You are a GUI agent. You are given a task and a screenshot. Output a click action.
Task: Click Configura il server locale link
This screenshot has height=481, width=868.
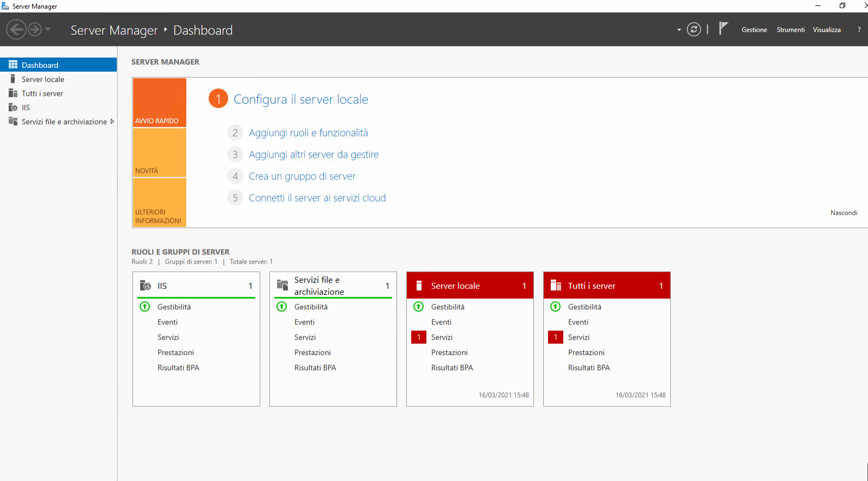301,99
